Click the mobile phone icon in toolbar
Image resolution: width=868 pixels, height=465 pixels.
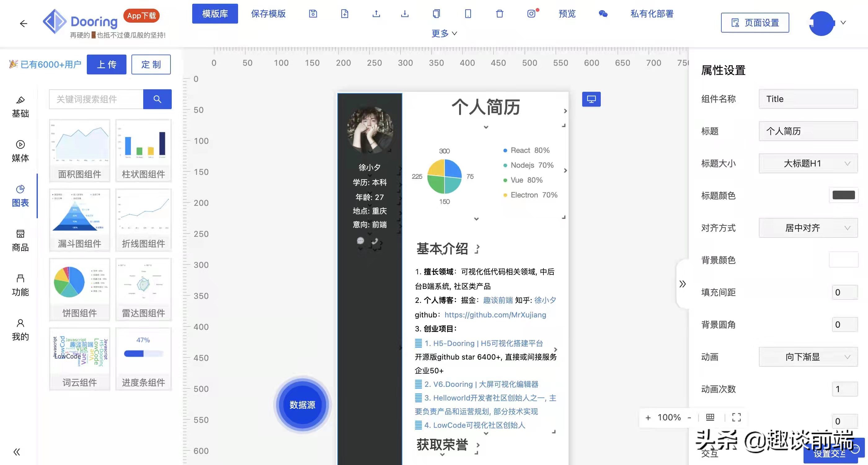[x=468, y=13]
